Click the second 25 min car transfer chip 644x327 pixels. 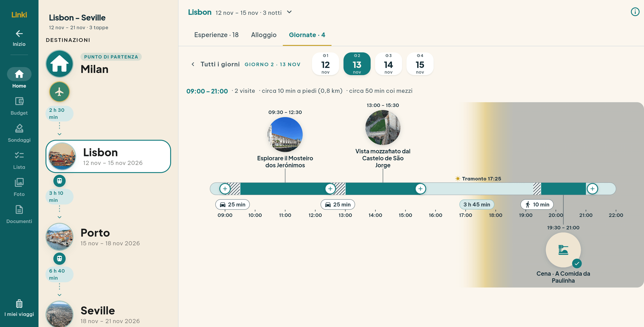[338, 205]
